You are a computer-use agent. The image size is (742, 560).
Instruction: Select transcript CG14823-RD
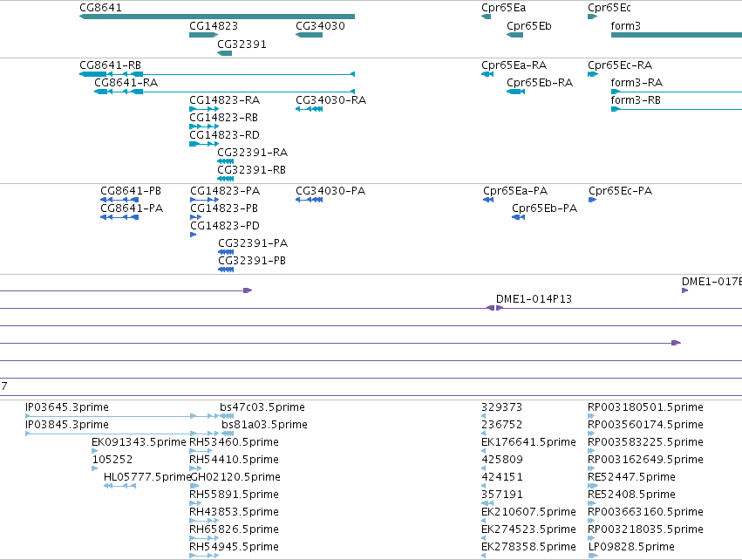[204, 144]
